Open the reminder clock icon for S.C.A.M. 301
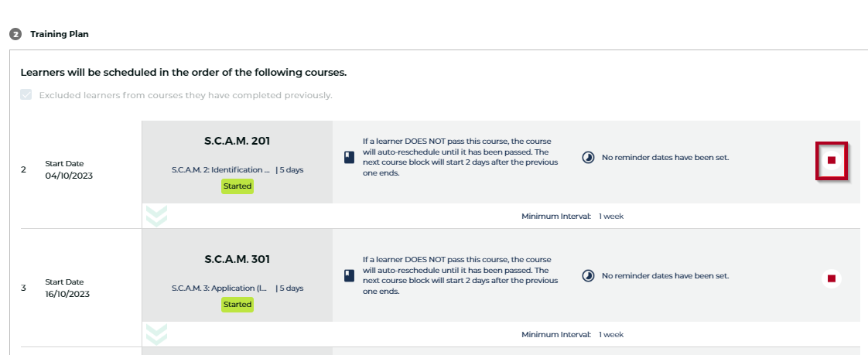The image size is (868, 355). tap(588, 275)
